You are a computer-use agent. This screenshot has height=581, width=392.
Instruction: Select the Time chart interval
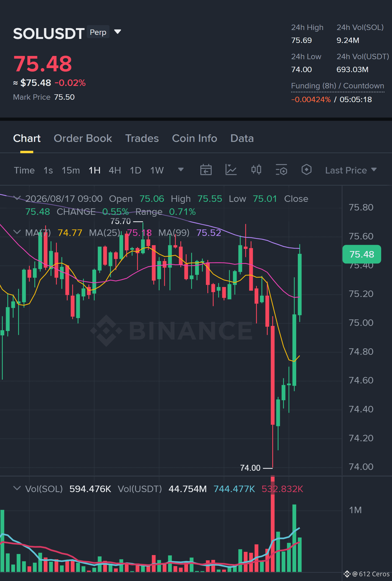[x=24, y=170]
